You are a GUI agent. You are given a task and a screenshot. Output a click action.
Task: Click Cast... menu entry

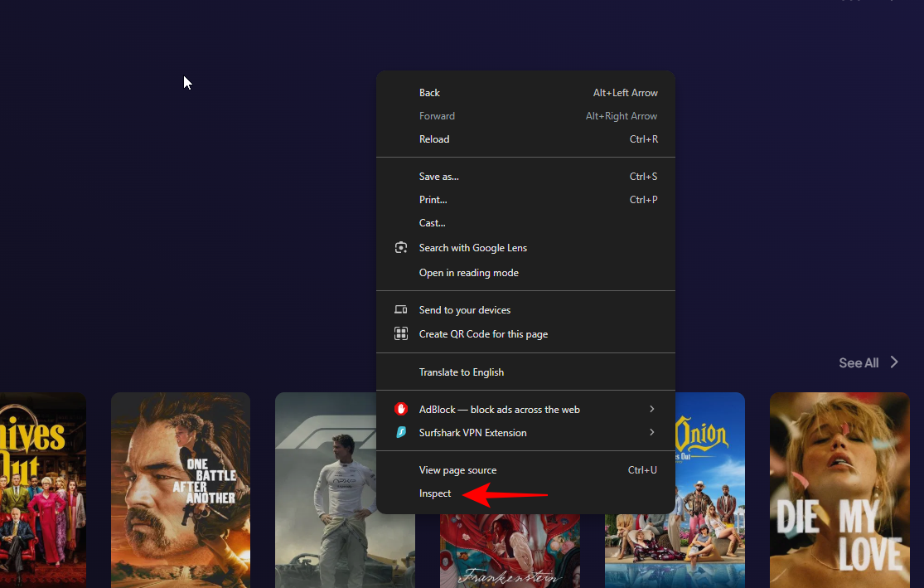[432, 223]
